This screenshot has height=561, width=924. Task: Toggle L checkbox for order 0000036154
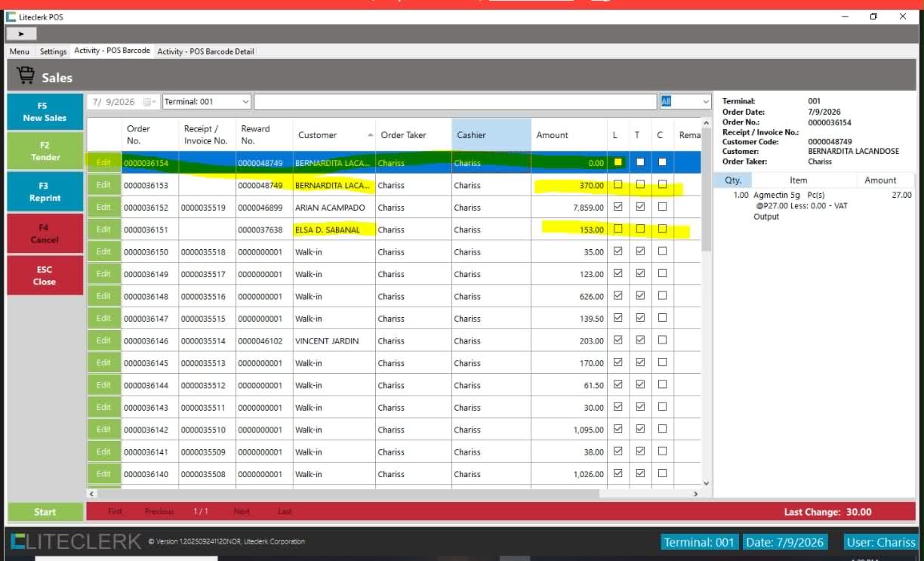(618, 162)
